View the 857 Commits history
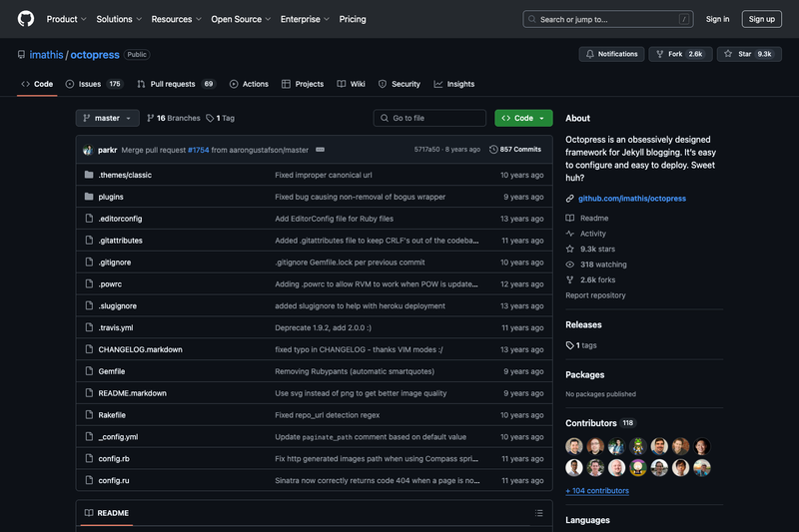This screenshot has height=532, width=799. 515,149
